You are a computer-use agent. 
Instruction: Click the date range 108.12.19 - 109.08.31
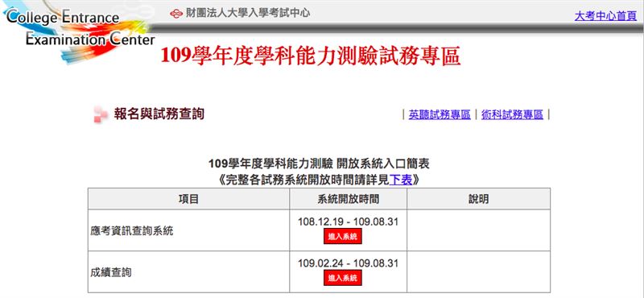(348, 221)
